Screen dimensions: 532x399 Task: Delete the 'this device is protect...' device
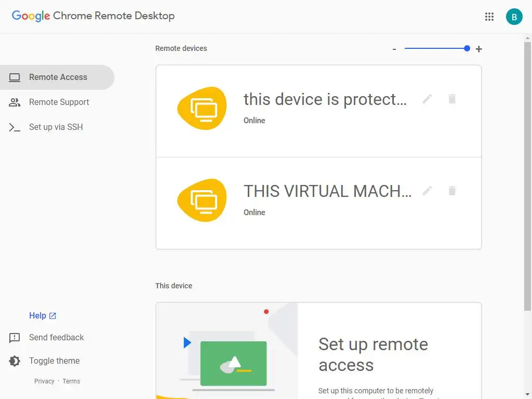(452, 99)
